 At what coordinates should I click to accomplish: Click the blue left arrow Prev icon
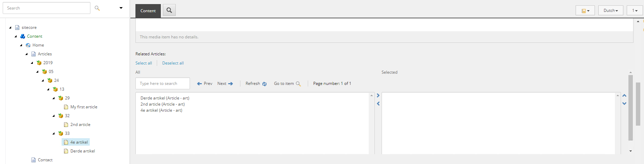tap(199, 84)
